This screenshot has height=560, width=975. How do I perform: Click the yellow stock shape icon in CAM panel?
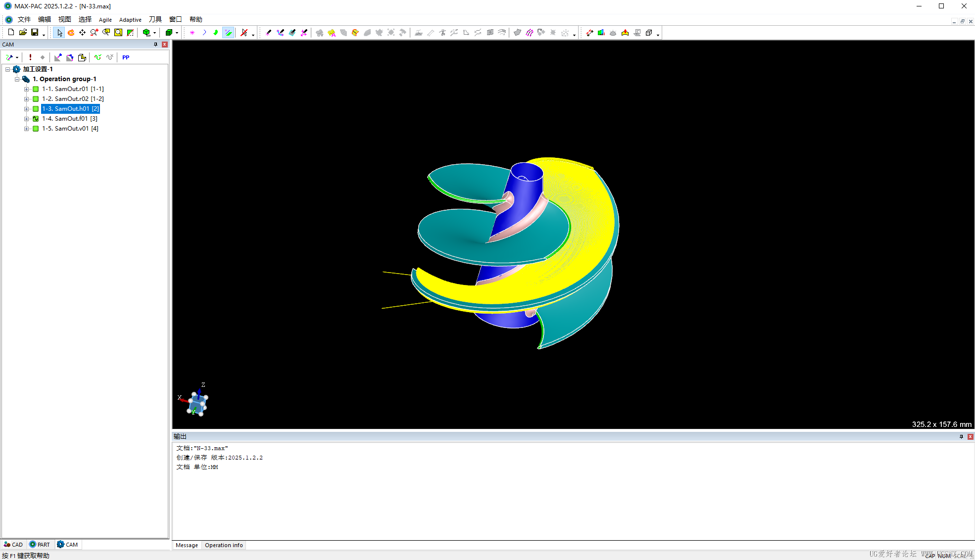click(82, 57)
